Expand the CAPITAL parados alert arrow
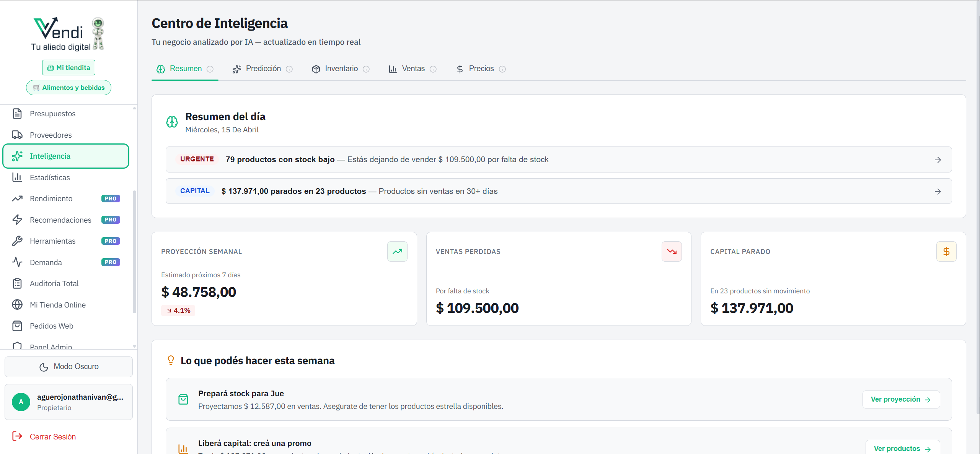980x454 pixels. [938, 192]
